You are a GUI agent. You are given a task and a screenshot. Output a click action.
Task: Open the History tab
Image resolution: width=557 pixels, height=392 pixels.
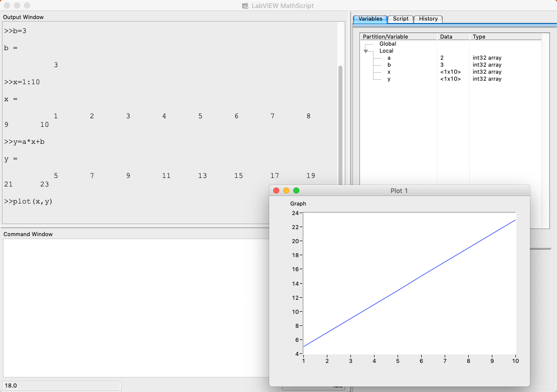tap(428, 19)
